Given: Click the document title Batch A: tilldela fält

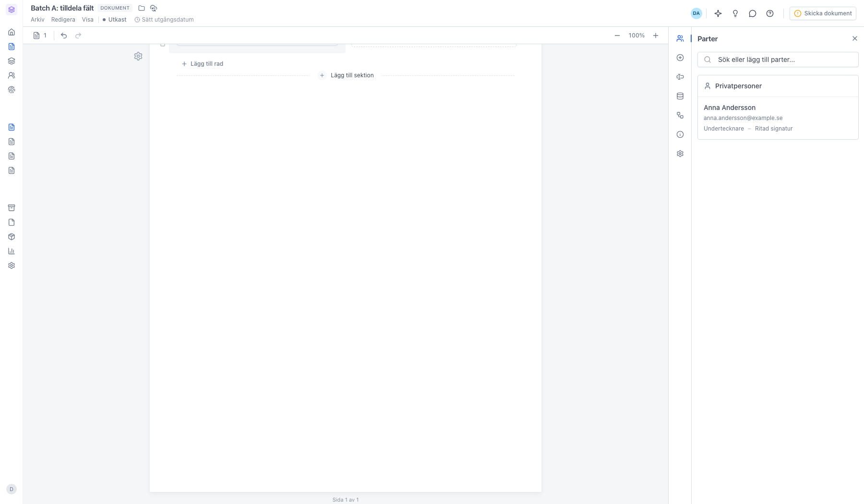Looking at the screenshot, I should pos(62,8).
